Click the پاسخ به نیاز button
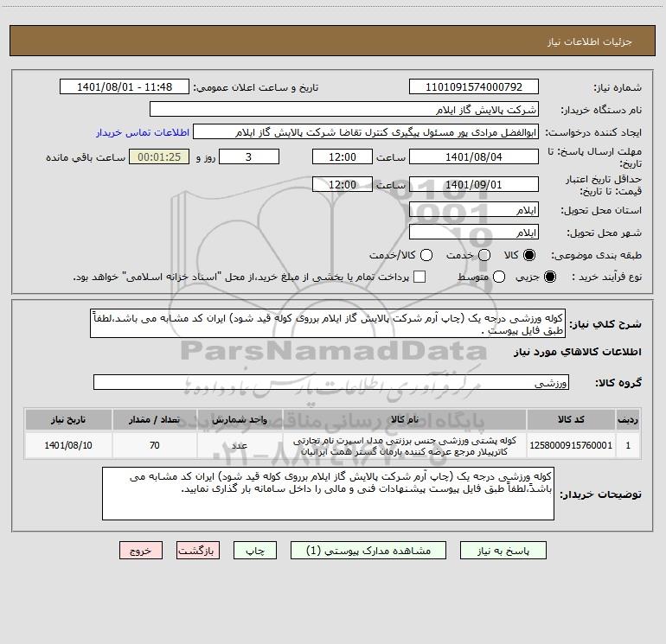 tap(503, 551)
